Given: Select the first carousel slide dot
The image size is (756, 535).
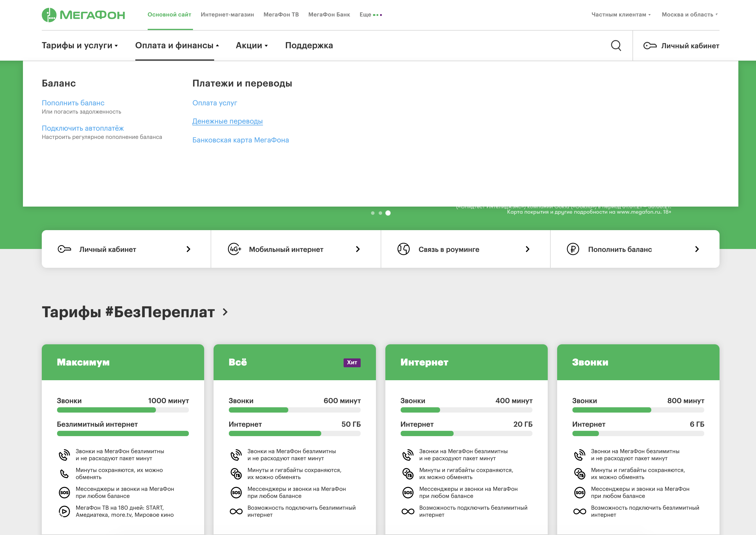Looking at the screenshot, I should tap(372, 213).
